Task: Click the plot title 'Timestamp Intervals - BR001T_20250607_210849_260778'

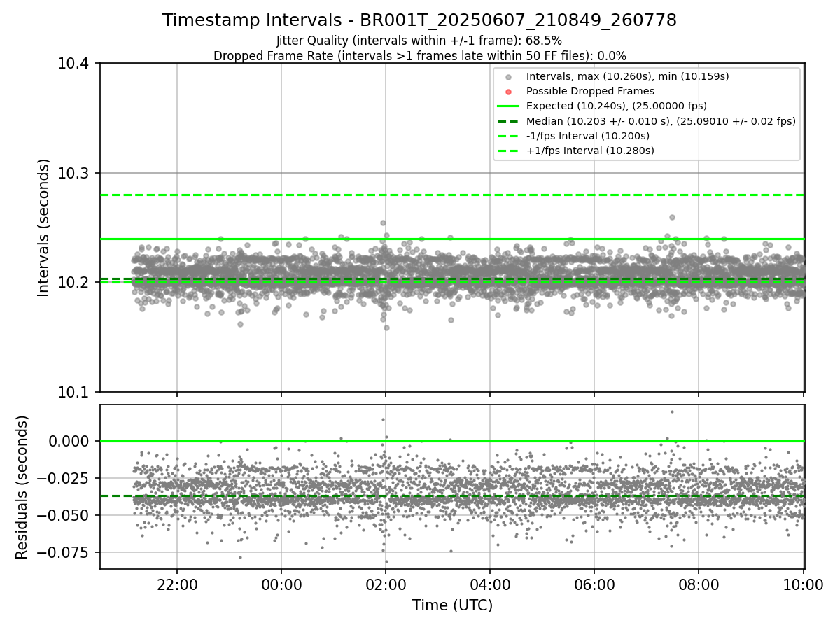Action: tap(419, 20)
